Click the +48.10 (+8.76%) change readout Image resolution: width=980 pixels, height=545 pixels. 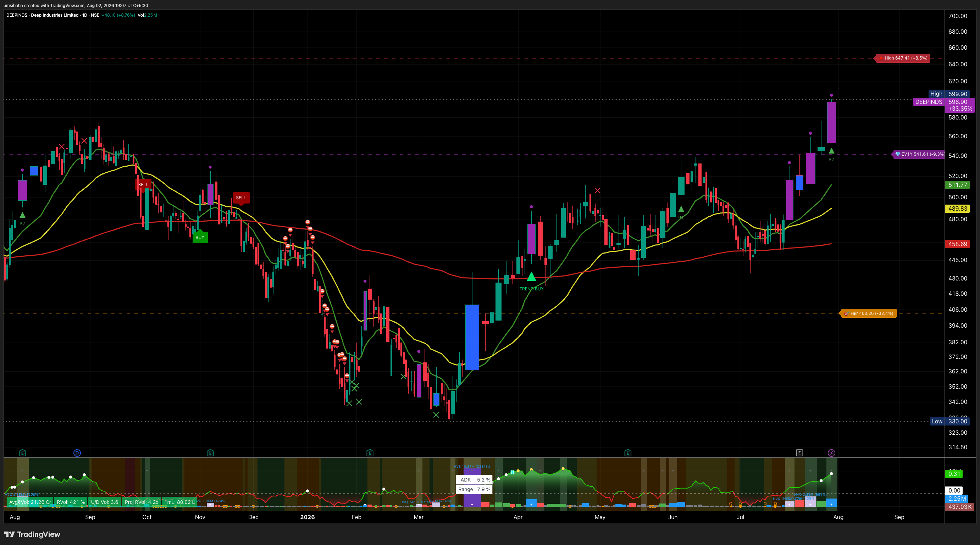pyautogui.click(x=118, y=15)
